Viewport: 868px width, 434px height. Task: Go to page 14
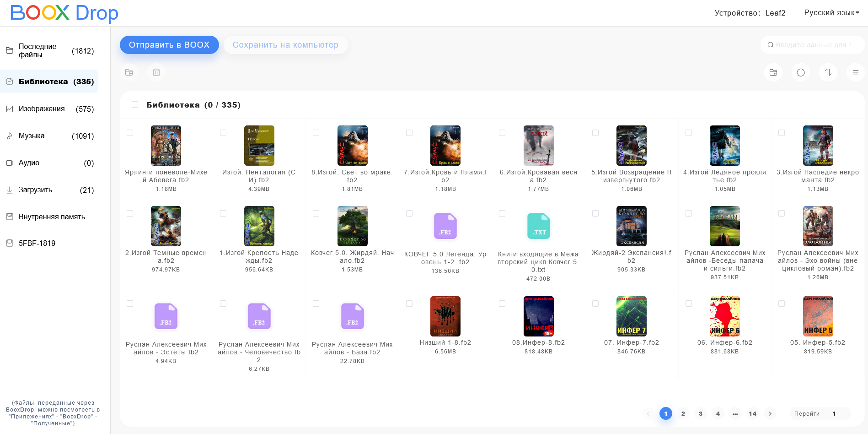(753, 413)
